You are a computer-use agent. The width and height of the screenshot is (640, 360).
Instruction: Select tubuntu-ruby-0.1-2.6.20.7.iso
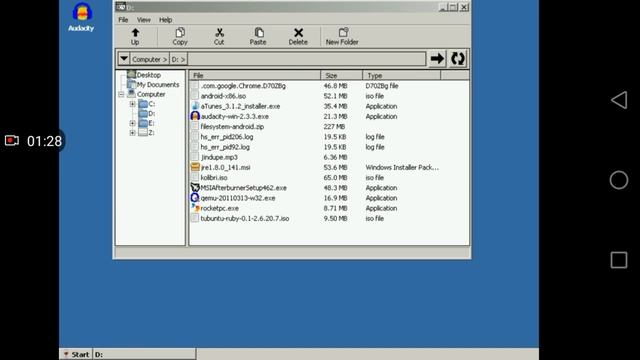point(245,218)
